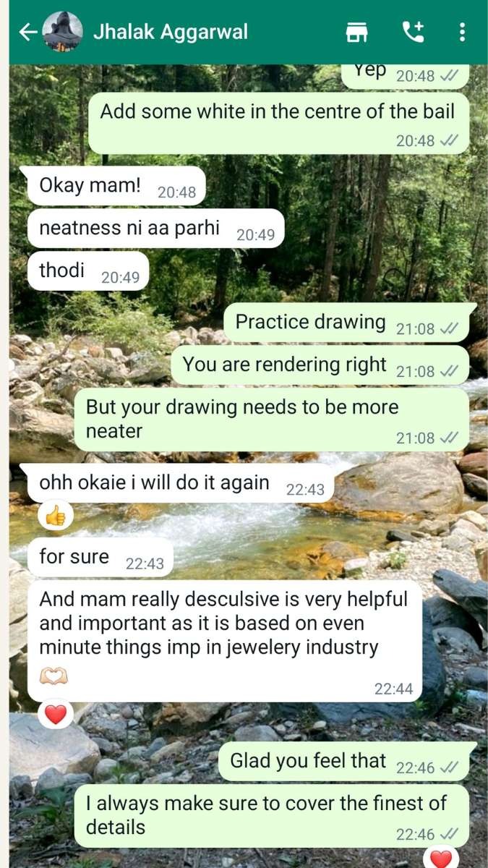Screen dimensions: 488x868
Task: Tap the "Practice drawing" message bubble
Action: 350,323
